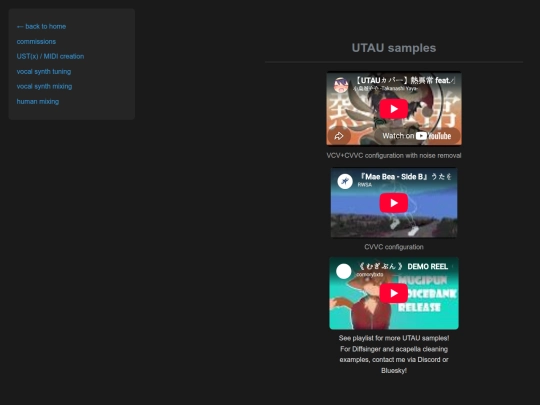The width and height of the screenshot is (540, 405).
Task: Click channel avatar on UTAU cover video
Action: click(341, 85)
